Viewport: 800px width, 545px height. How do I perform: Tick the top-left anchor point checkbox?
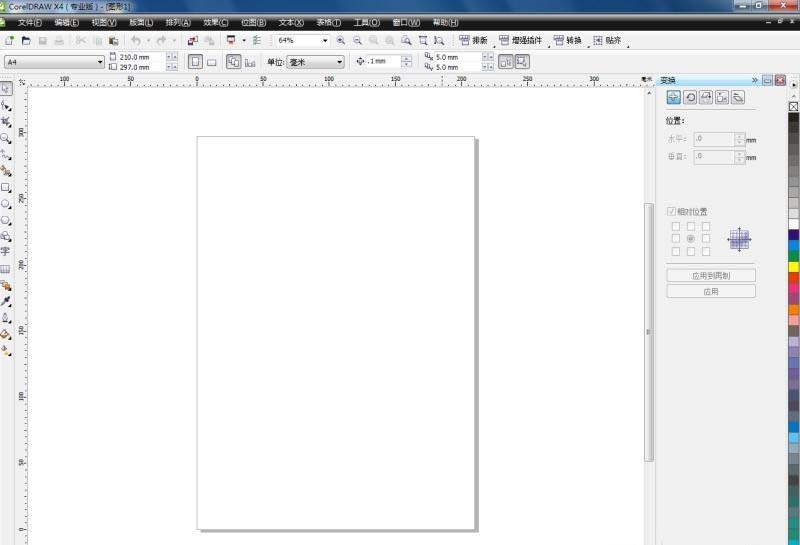click(x=675, y=226)
